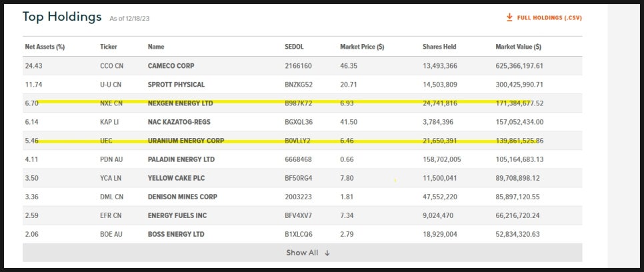Click ticker CCO CN
This screenshot has height=272, width=644.
(x=112, y=66)
